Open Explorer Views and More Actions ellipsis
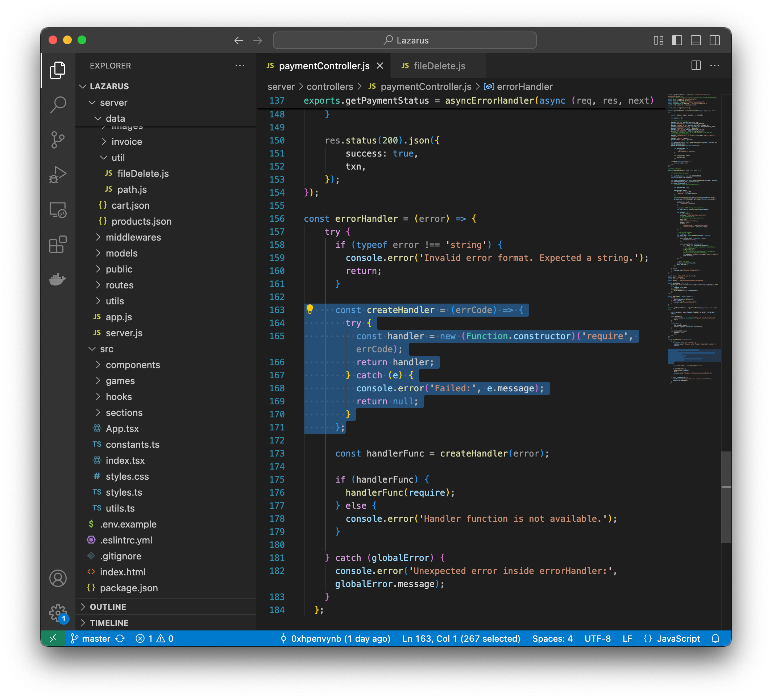 click(240, 66)
